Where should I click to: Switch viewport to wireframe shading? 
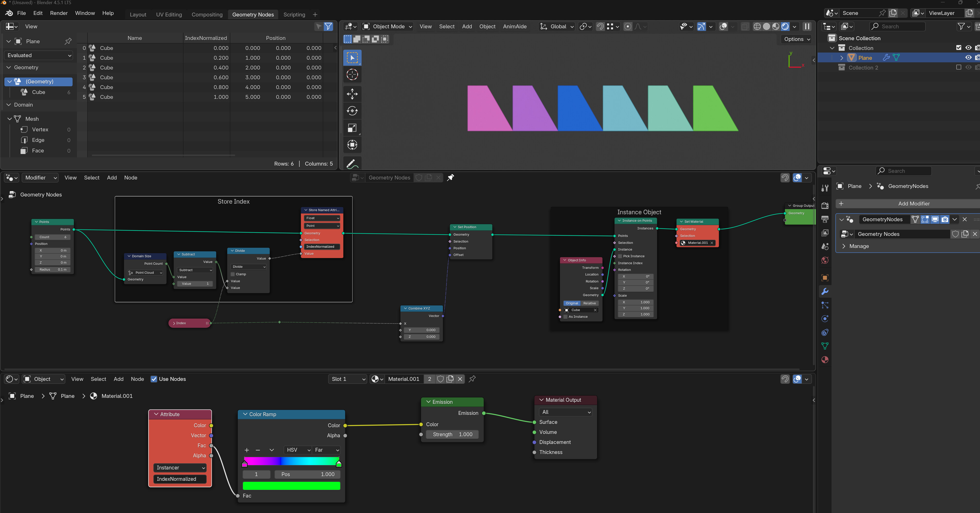(757, 26)
